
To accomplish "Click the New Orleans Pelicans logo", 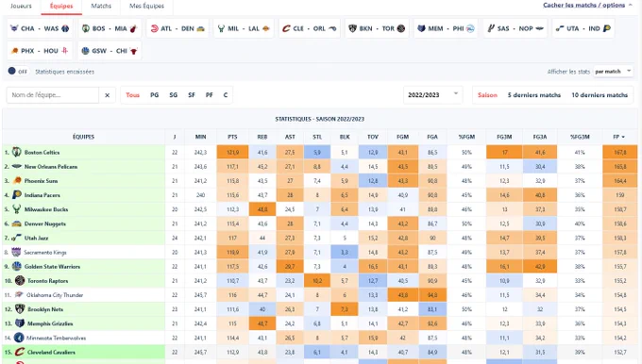I will (x=17, y=167).
